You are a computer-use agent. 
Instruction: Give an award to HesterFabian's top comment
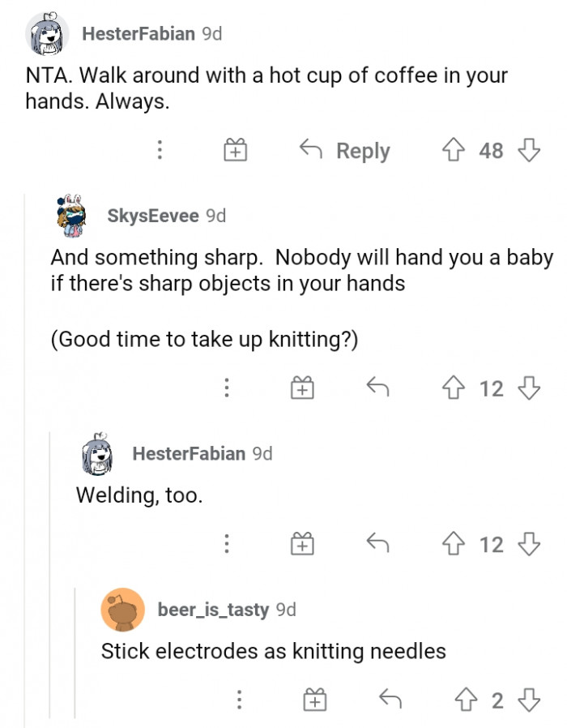[x=234, y=150]
